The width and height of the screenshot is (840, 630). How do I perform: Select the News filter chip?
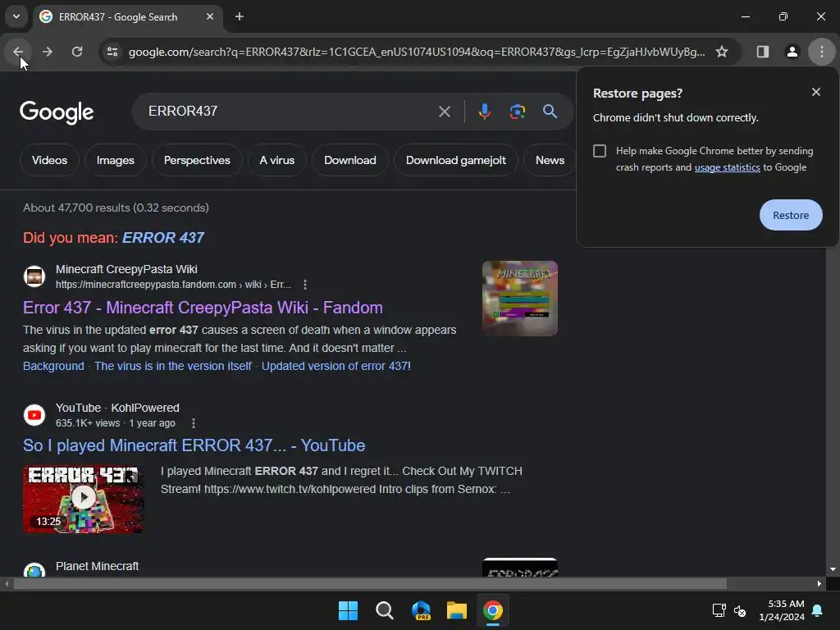point(550,160)
